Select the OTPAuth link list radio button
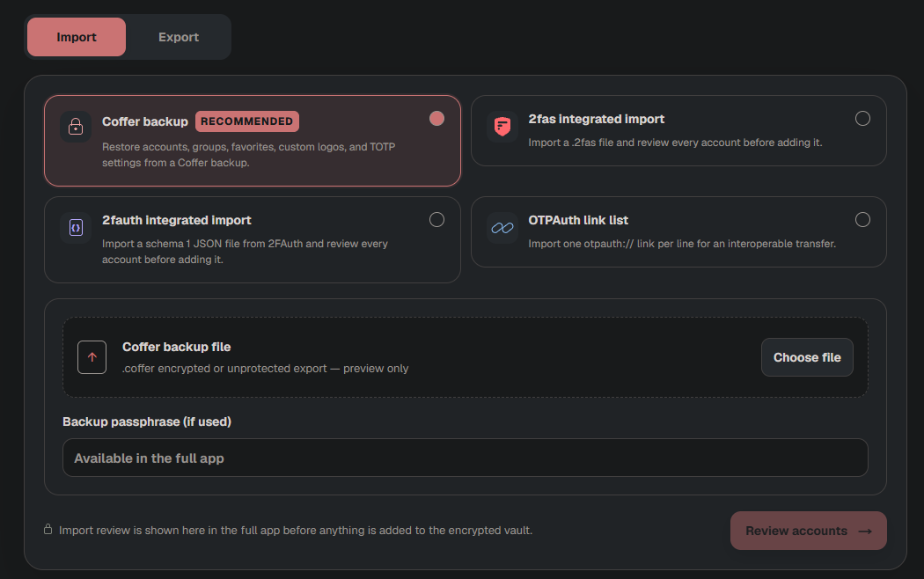 click(862, 220)
